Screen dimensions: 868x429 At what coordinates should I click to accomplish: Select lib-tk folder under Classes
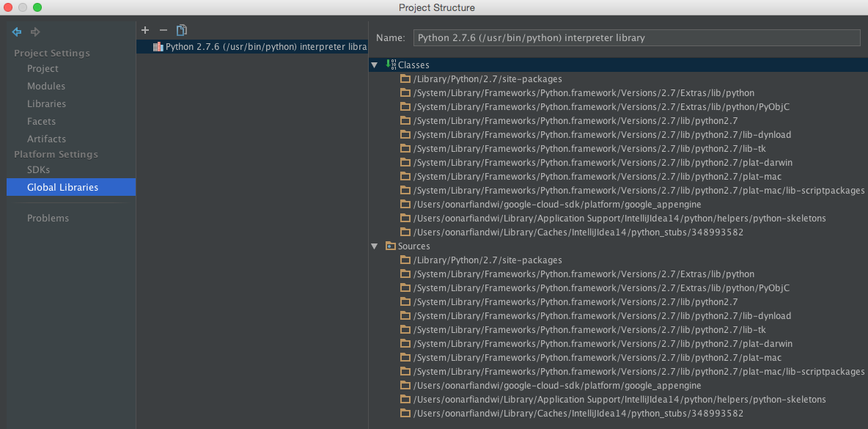click(589, 149)
